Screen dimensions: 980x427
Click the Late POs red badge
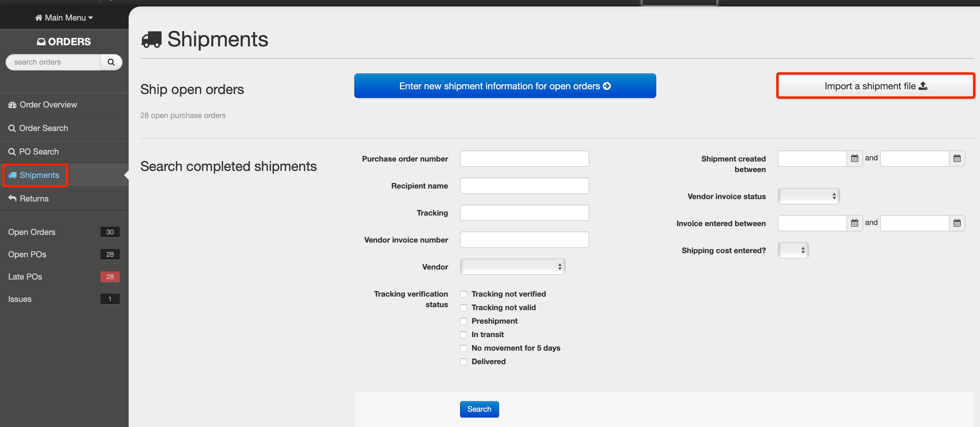pyautogui.click(x=110, y=277)
